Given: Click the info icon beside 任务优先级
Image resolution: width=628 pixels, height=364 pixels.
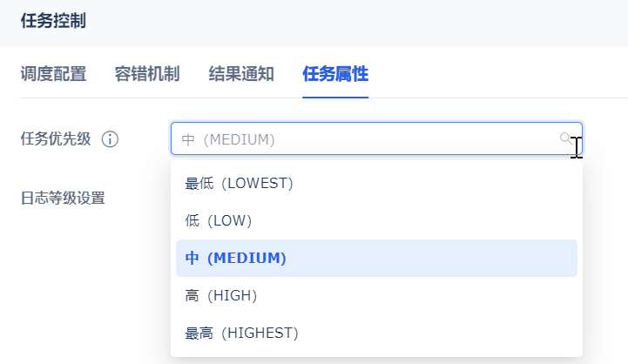Looking at the screenshot, I should click(x=110, y=139).
